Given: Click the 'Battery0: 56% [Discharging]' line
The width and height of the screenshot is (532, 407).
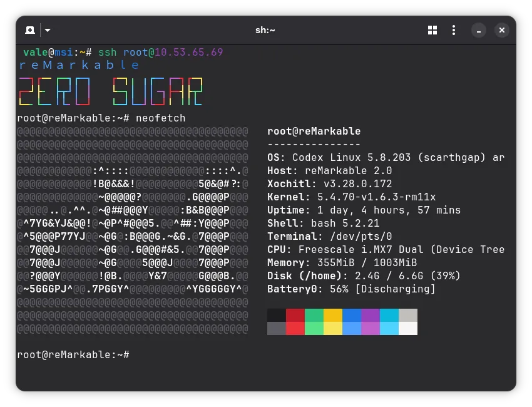Looking at the screenshot, I should (x=351, y=289).
